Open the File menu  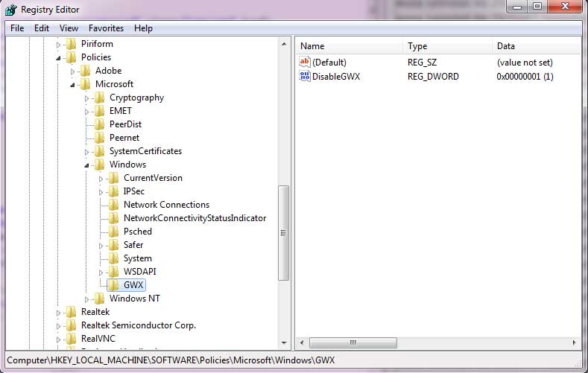coord(17,28)
